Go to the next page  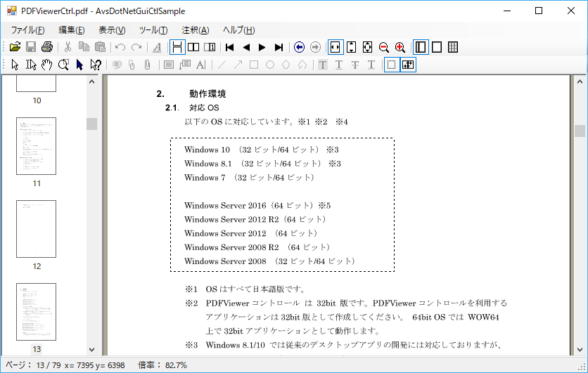pyautogui.click(x=262, y=47)
